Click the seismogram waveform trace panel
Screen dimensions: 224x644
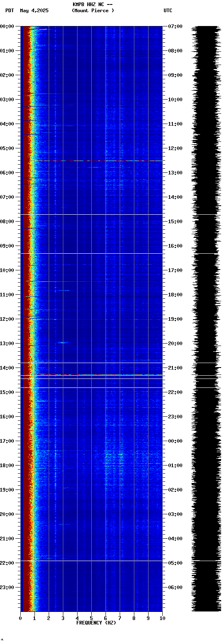[x=207, y=319]
